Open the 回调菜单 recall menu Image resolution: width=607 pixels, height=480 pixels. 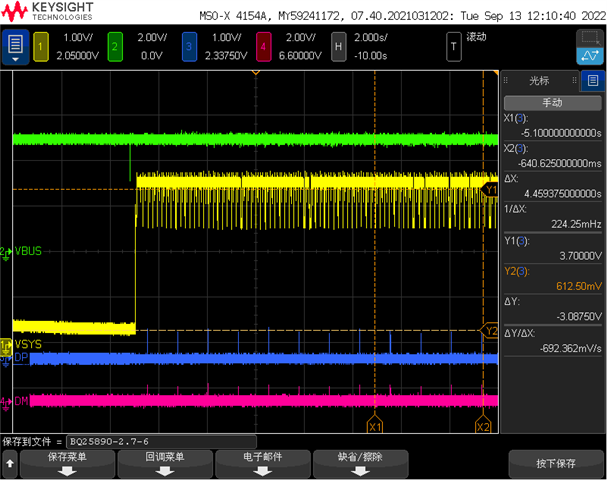tap(165, 463)
